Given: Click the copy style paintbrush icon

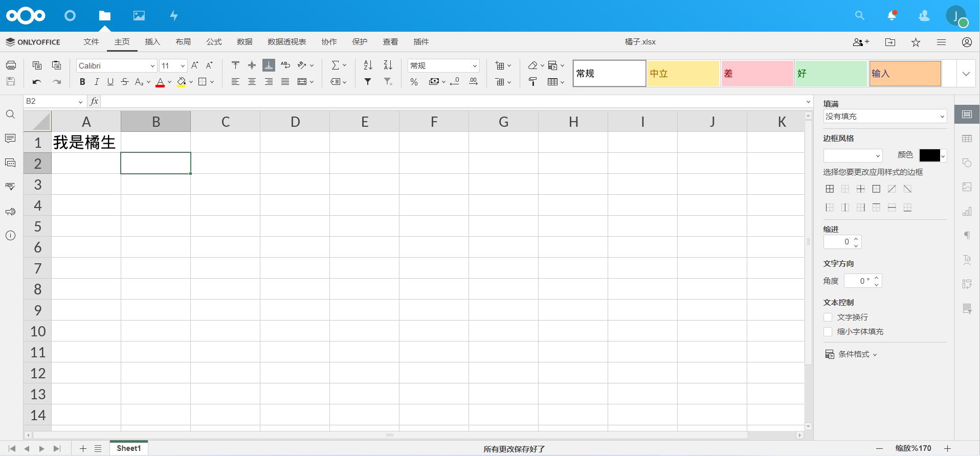Looking at the screenshot, I should pos(532,82).
